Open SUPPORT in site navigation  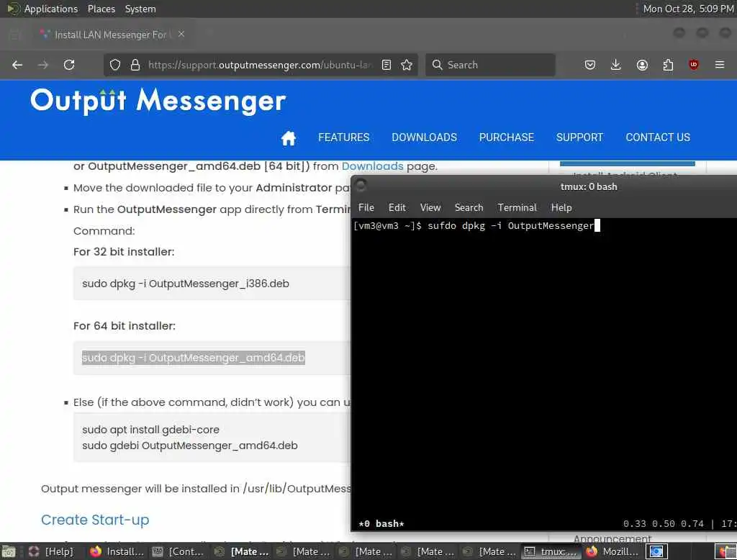[x=579, y=137]
